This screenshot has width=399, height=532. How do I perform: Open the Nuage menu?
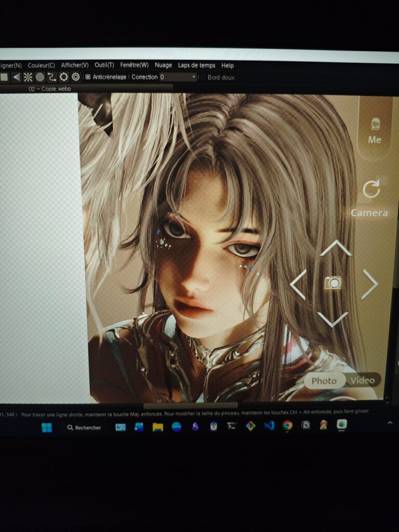pyautogui.click(x=163, y=65)
